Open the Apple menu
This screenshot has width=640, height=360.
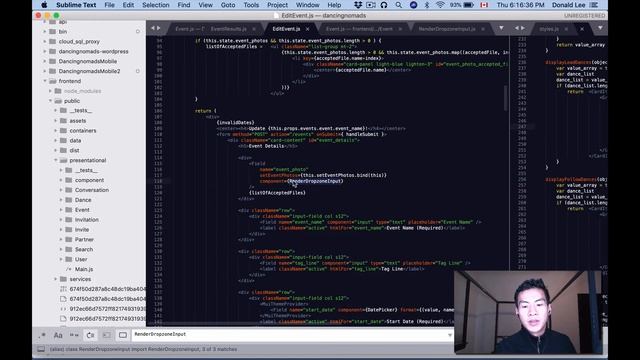click(44, 5)
